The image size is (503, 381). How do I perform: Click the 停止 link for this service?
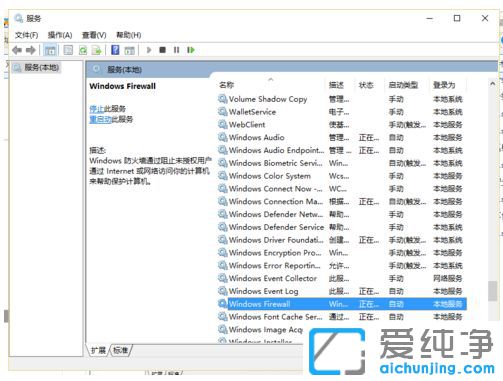coord(97,109)
